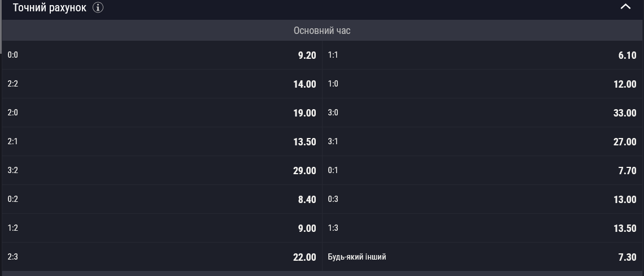
Task: Select Будь-який інший option 7.30
Action: (482, 257)
